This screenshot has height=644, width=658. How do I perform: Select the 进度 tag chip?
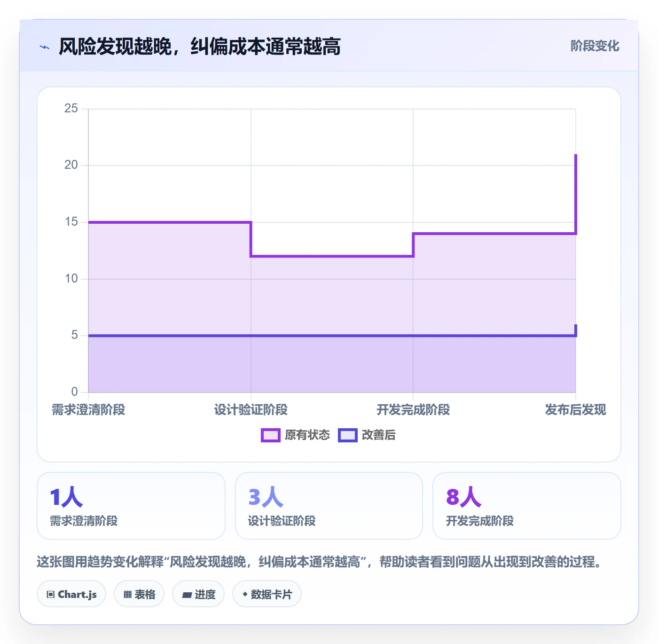(x=198, y=594)
